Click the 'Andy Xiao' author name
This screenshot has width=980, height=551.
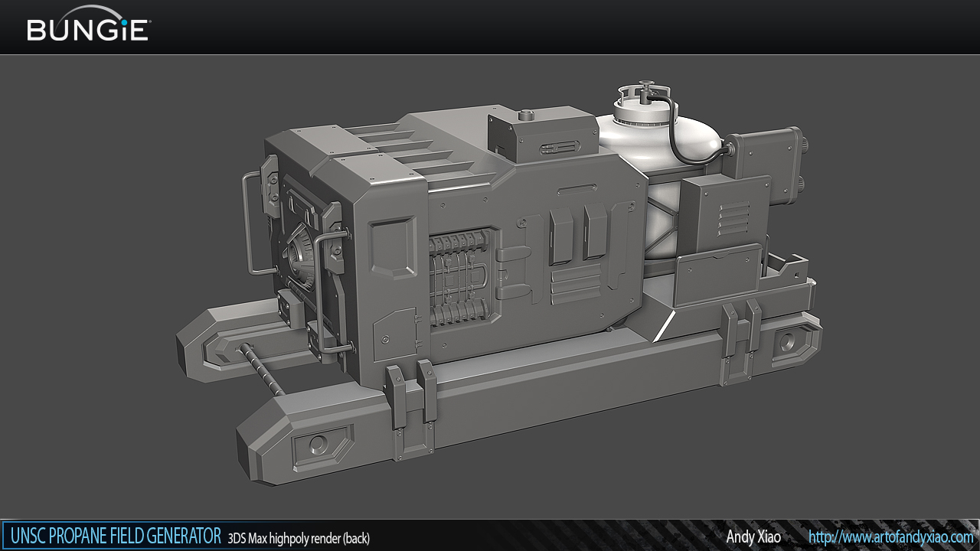753,536
